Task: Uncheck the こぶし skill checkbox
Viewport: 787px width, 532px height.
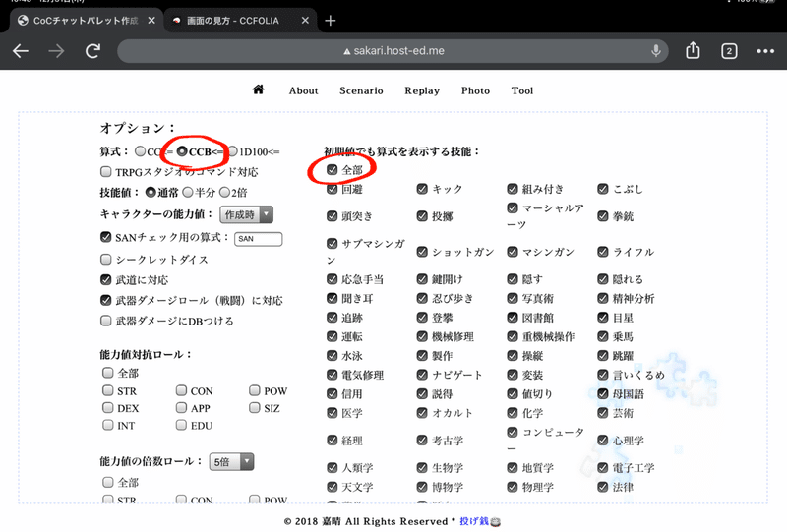Action: (x=603, y=189)
